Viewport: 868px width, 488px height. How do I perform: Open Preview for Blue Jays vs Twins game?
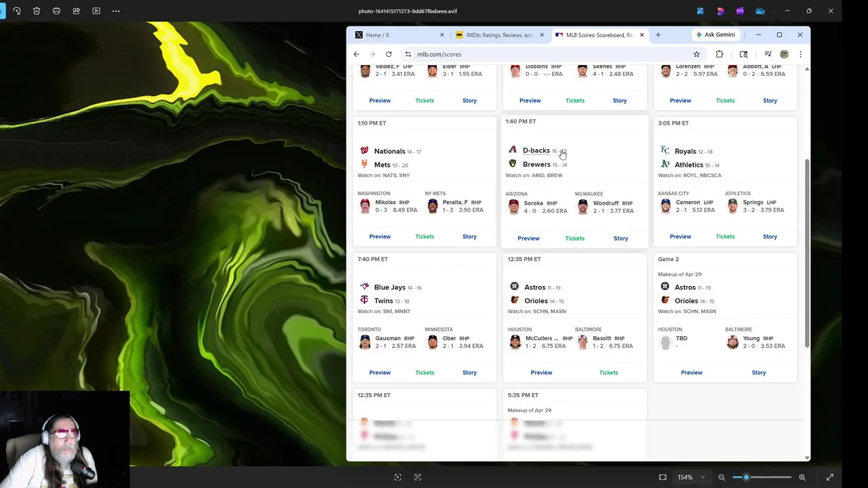pyautogui.click(x=380, y=373)
